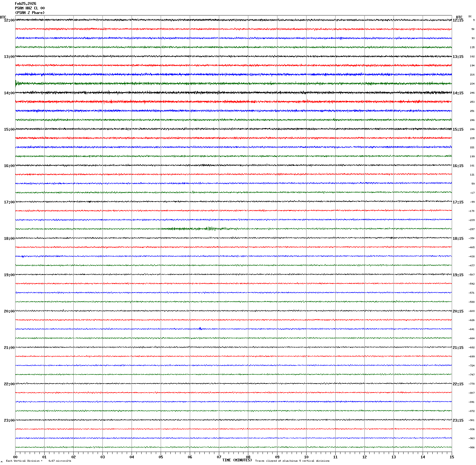Click the 15 minute tick label on bottom axis
This screenshot has width=476, height=465.
click(x=452, y=457)
